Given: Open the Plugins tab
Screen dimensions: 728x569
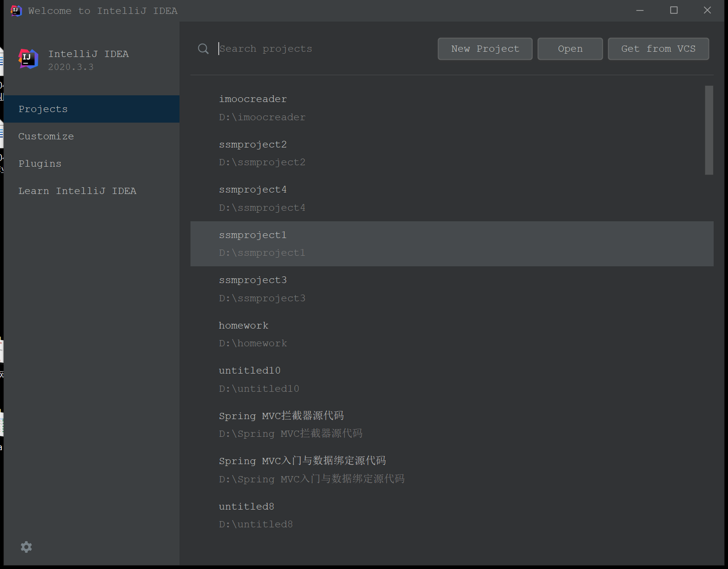Looking at the screenshot, I should pyautogui.click(x=91, y=163).
